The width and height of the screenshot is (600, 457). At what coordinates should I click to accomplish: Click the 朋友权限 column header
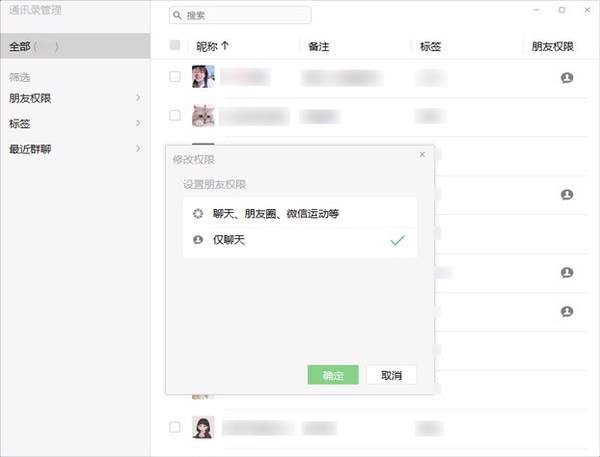click(553, 47)
